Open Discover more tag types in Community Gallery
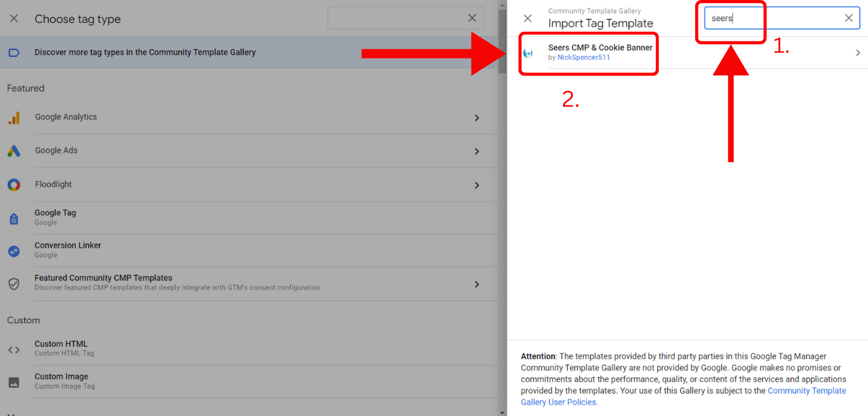Viewport: 868px width, 416px height. click(249, 53)
